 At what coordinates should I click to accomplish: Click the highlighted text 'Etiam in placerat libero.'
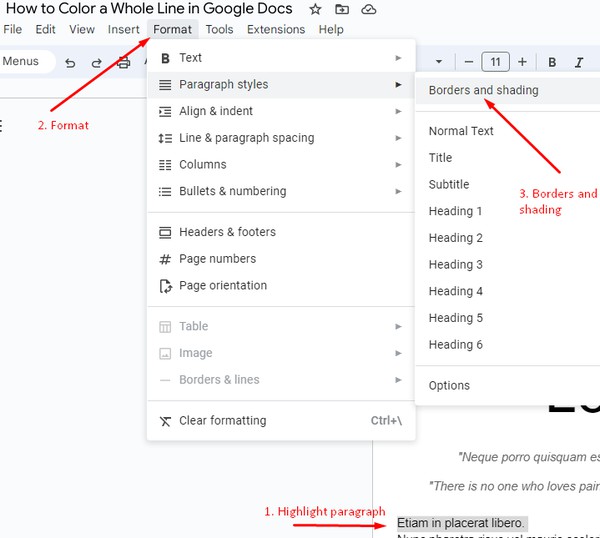coord(460,523)
